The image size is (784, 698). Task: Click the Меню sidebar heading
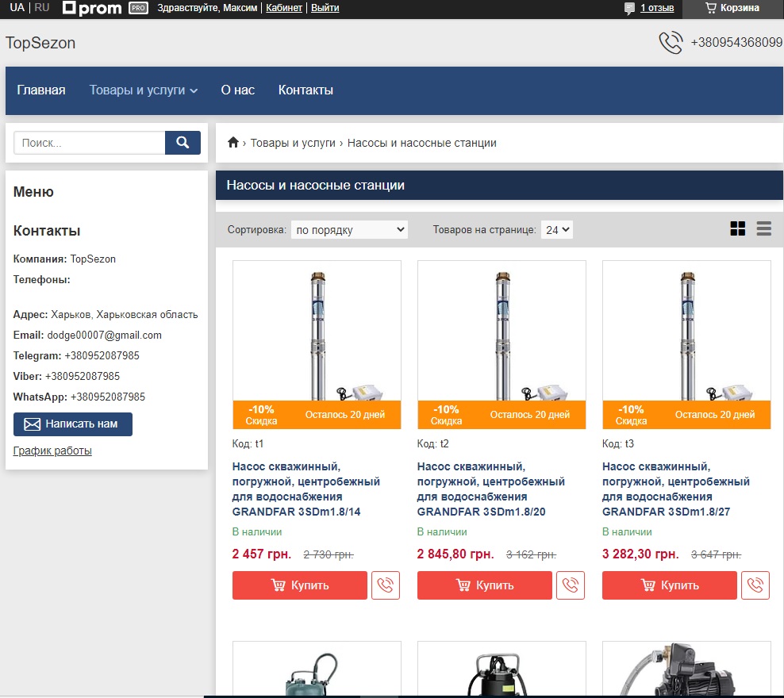(x=33, y=192)
